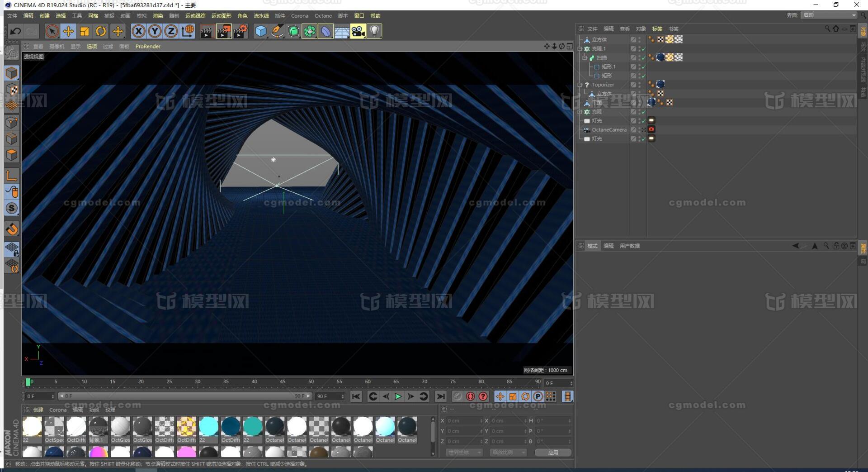Open the render settings gear clapperboard
Screen dimensions: 868x472
click(240, 31)
